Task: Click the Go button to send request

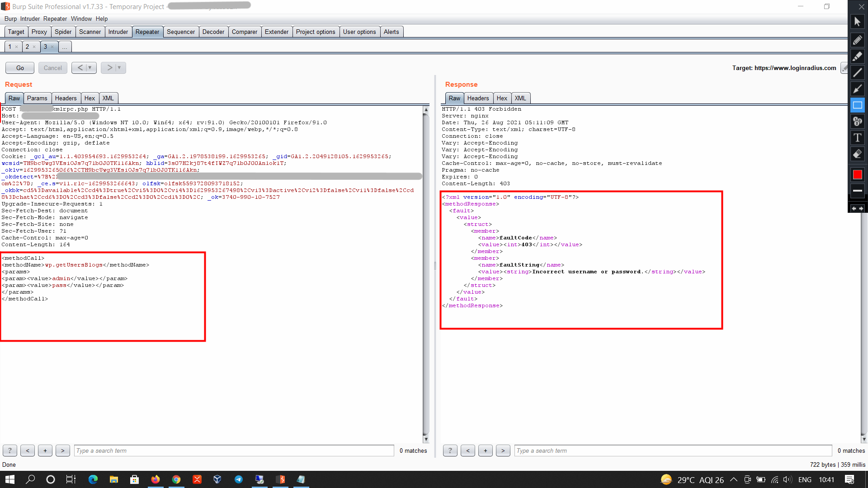Action: pyautogui.click(x=20, y=68)
